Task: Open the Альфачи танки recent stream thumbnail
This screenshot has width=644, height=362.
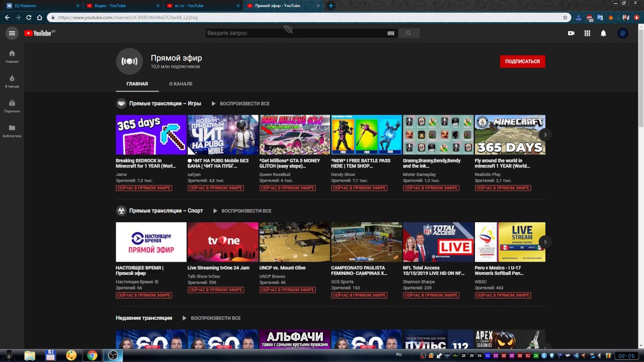Action: click(295, 339)
